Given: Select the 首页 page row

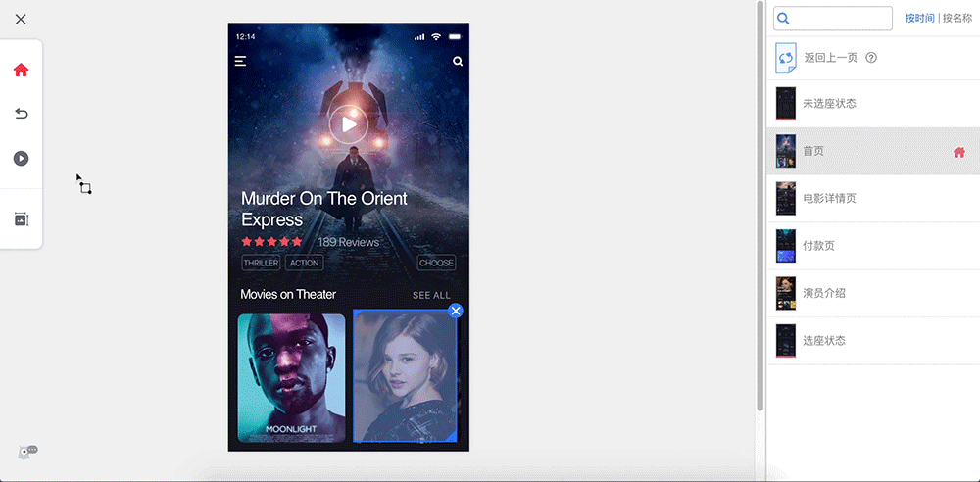Looking at the screenshot, I should (873, 151).
